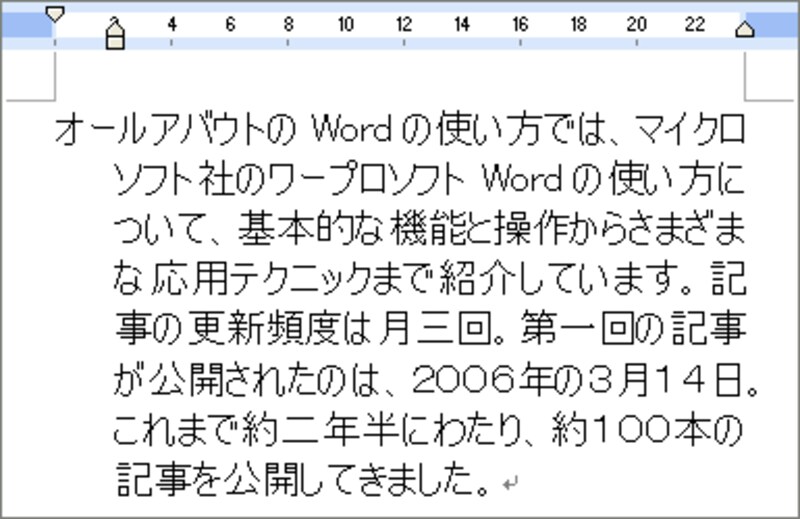Click the year "2006年"
Screen dimensions: 800x519
[x=482, y=378]
